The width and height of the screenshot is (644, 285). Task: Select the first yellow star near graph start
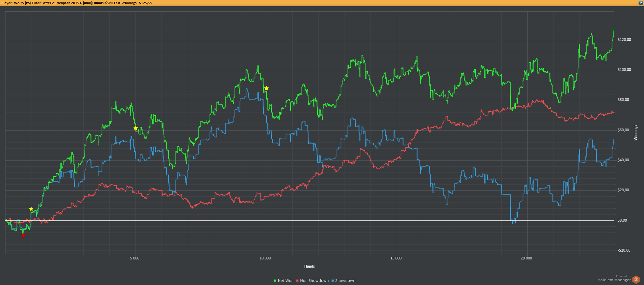[31, 209]
